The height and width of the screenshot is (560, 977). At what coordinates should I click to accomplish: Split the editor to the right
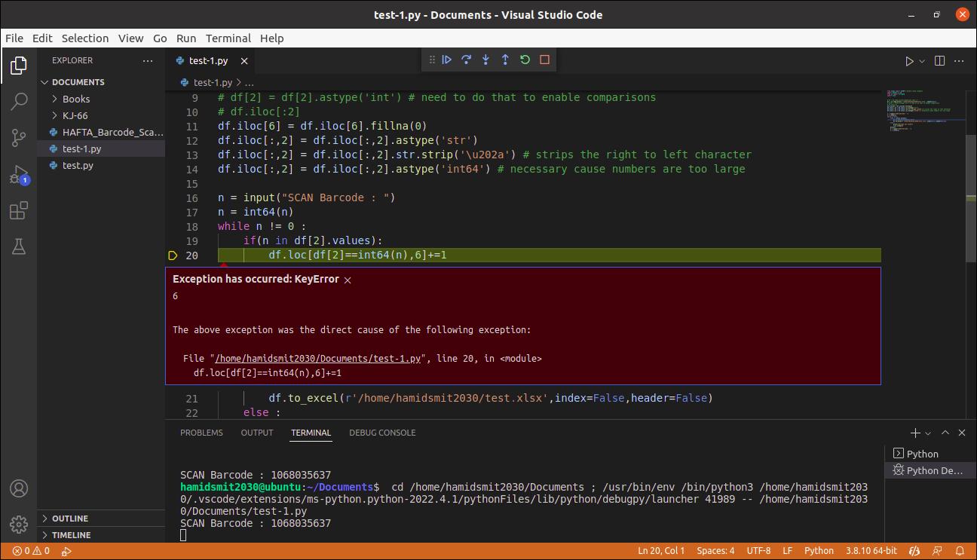[x=940, y=61]
